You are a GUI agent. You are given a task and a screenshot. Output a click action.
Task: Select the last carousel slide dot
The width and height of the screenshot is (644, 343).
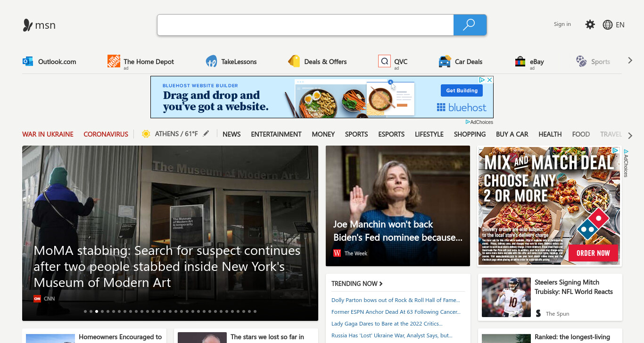coord(255,311)
